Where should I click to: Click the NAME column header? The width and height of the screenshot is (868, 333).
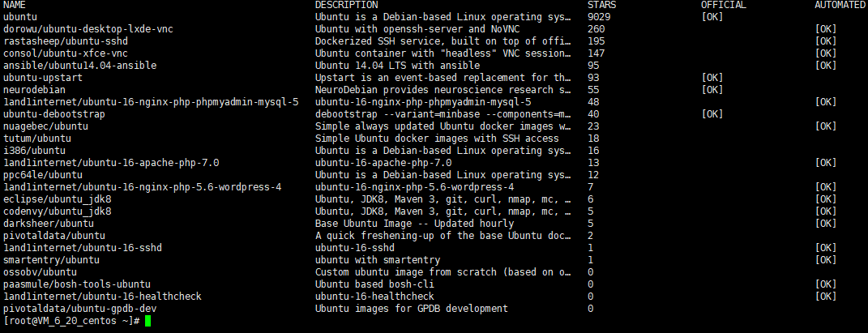pyautogui.click(x=15, y=5)
